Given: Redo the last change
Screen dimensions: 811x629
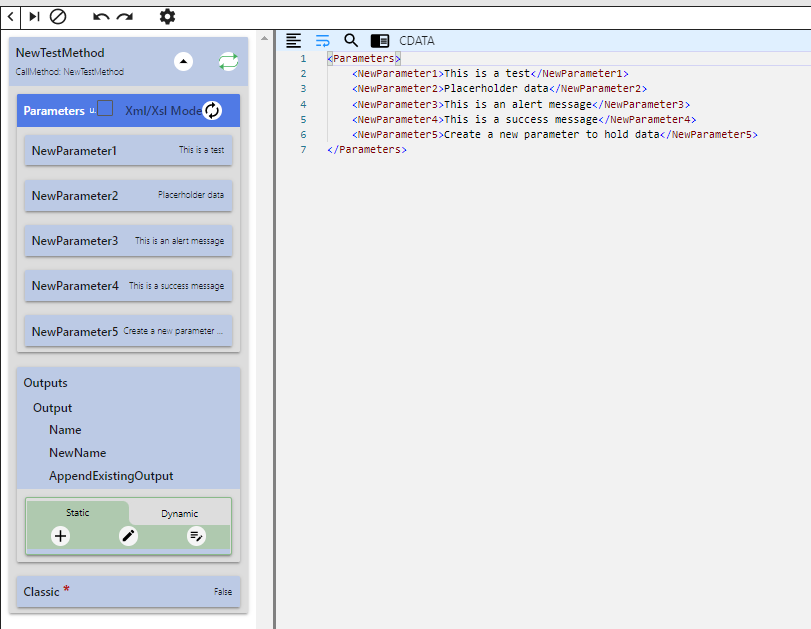Looking at the screenshot, I should point(125,17).
